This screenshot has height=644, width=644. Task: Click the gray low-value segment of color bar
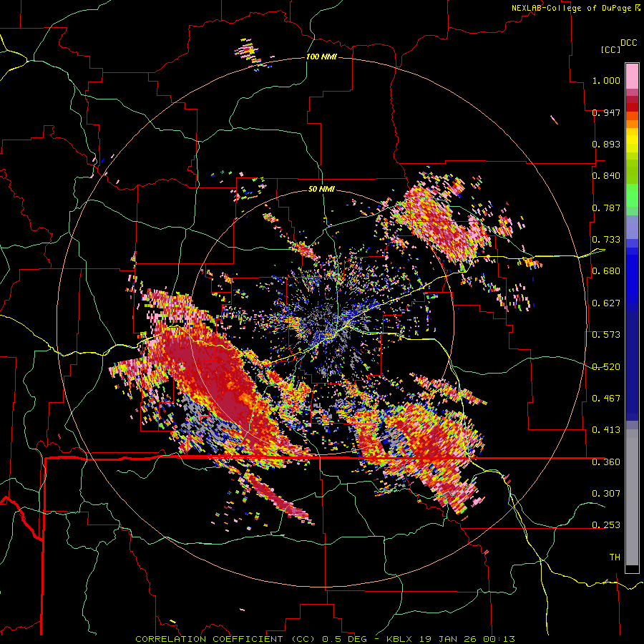632,497
